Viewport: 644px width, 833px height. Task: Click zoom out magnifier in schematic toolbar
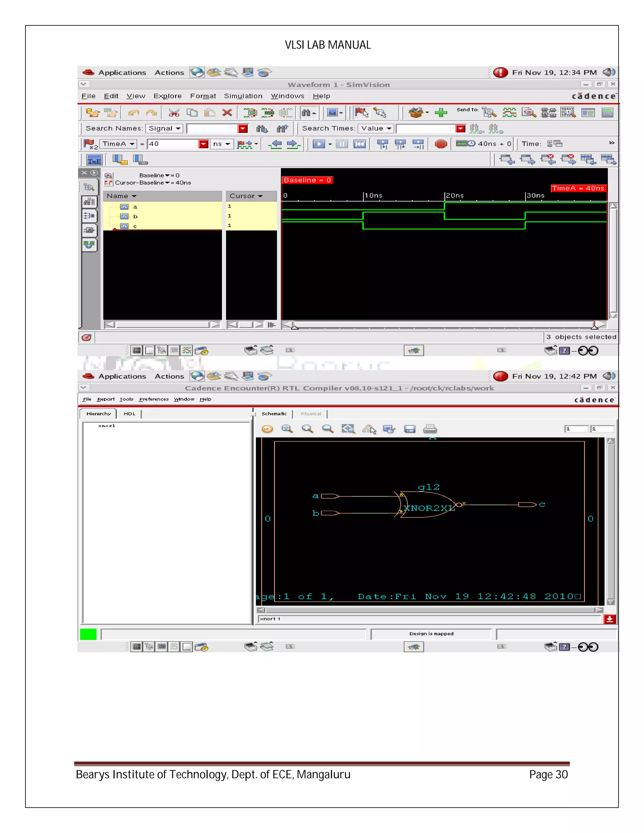[328, 429]
